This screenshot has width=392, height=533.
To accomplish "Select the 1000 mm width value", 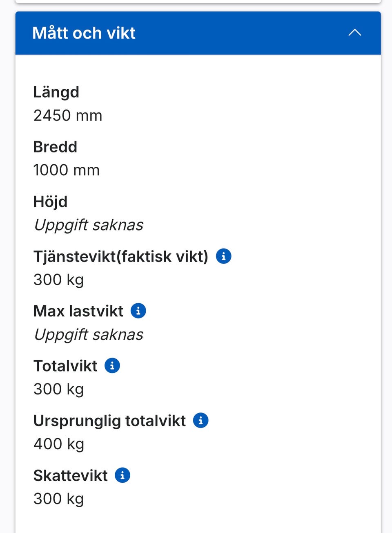I will 67,170.
